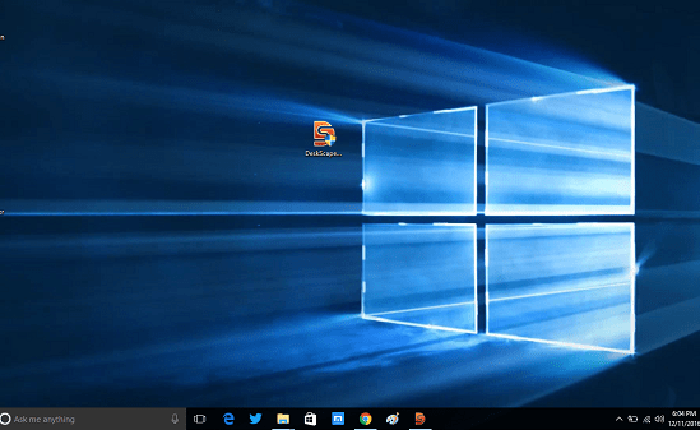This screenshot has height=430, width=700.
Task: Open the Windows Store taskbar icon
Action: coord(310,419)
